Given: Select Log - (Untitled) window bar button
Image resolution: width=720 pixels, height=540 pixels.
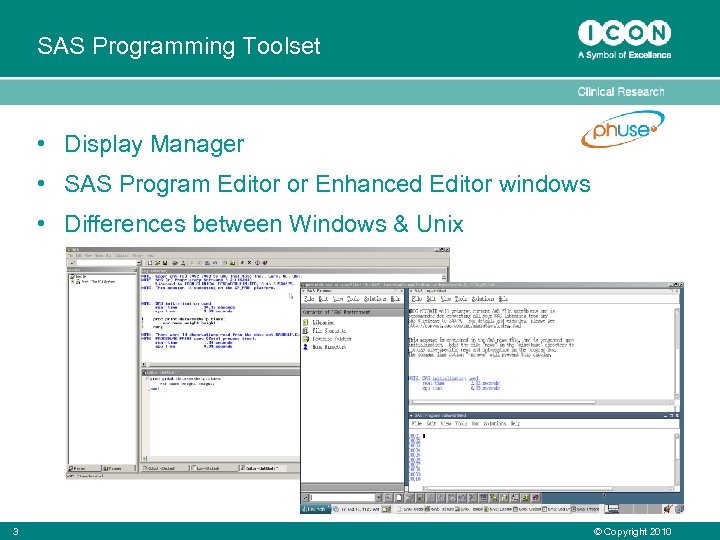Looking at the screenshot, I should (214, 468).
